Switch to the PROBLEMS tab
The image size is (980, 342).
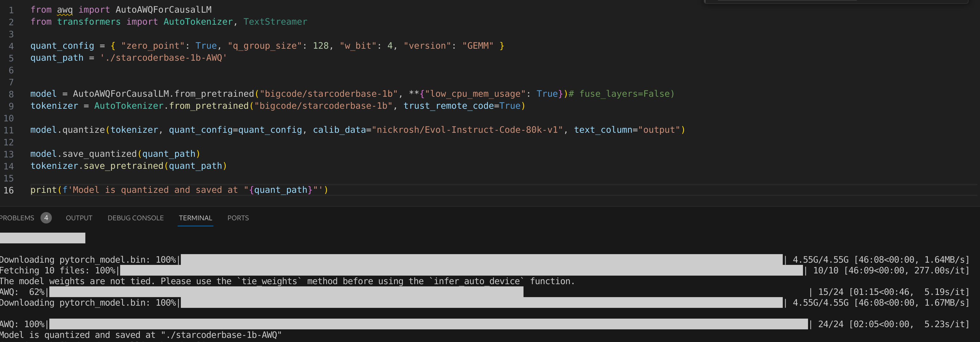pyautogui.click(x=17, y=218)
